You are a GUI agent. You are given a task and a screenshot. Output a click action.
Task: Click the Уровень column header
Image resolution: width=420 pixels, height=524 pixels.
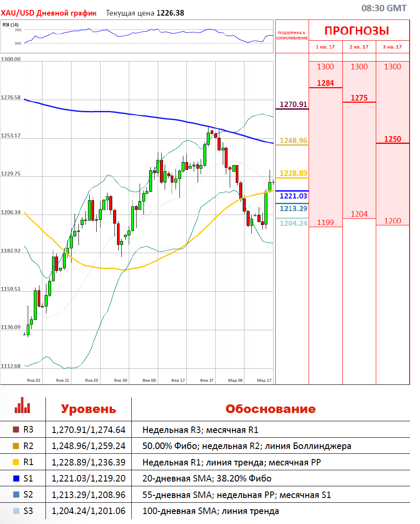tap(88, 409)
